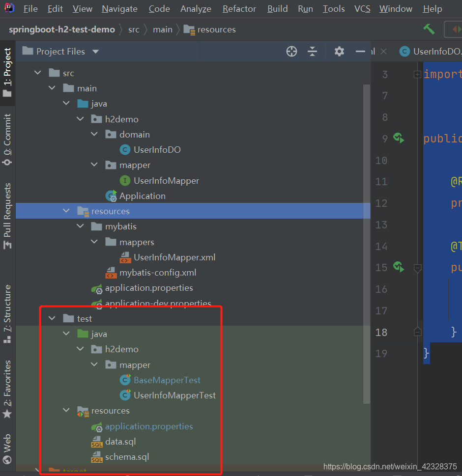Image resolution: width=462 pixels, height=476 pixels.
Task: Open the Help menu
Action: pyautogui.click(x=432, y=9)
